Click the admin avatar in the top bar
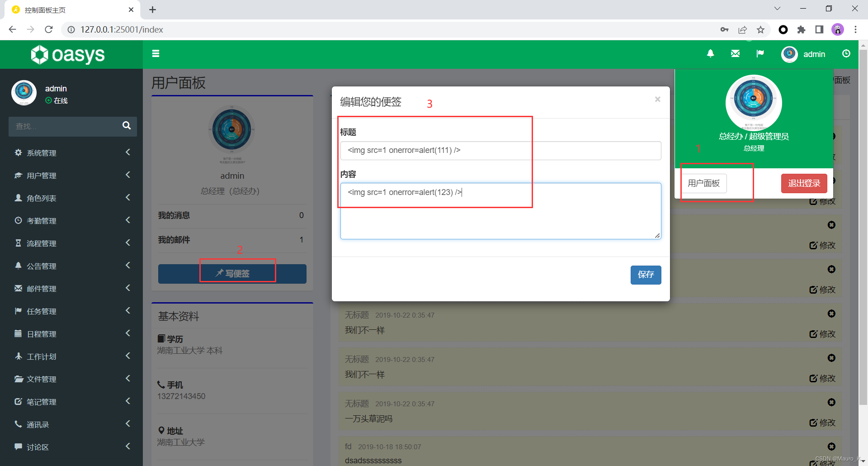The image size is (868, 466). tap(789, 54)
